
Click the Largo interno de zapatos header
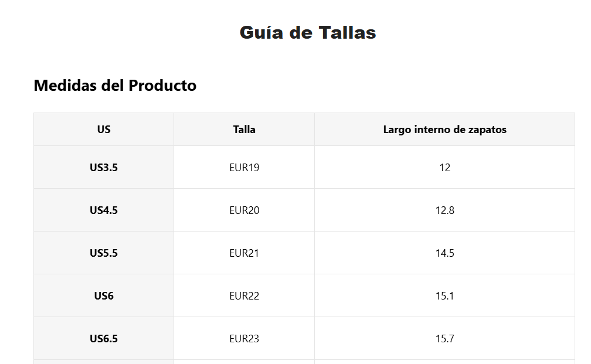click(445, 129)
